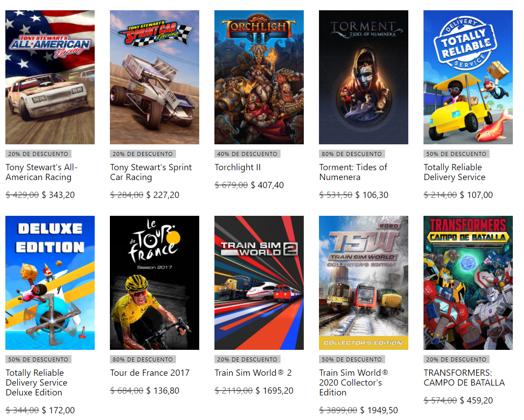
Task: Click the 80% de descuento badge on Torment
Action: point(352,154)
